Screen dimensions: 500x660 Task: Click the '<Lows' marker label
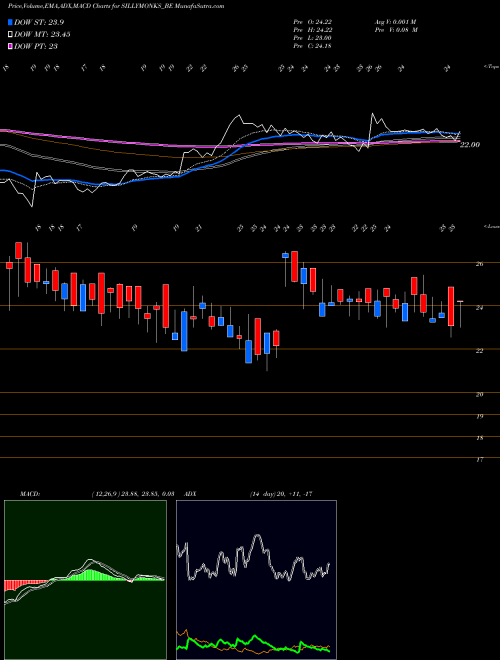coord(491,227)
